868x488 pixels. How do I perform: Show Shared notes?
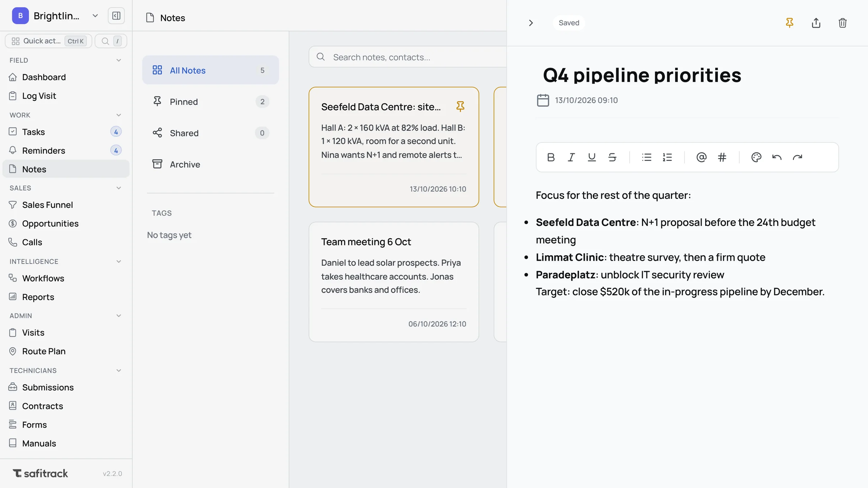point(210,133)
